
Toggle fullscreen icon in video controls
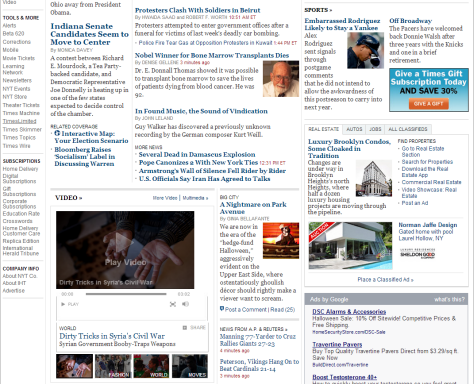pyautogui.click(x=173, y=304)
